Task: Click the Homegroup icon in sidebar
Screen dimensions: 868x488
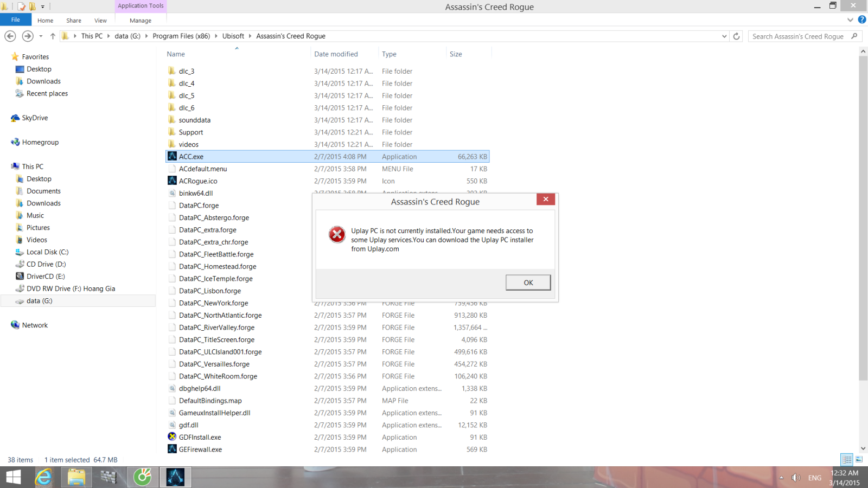Action: coord(15,142)
